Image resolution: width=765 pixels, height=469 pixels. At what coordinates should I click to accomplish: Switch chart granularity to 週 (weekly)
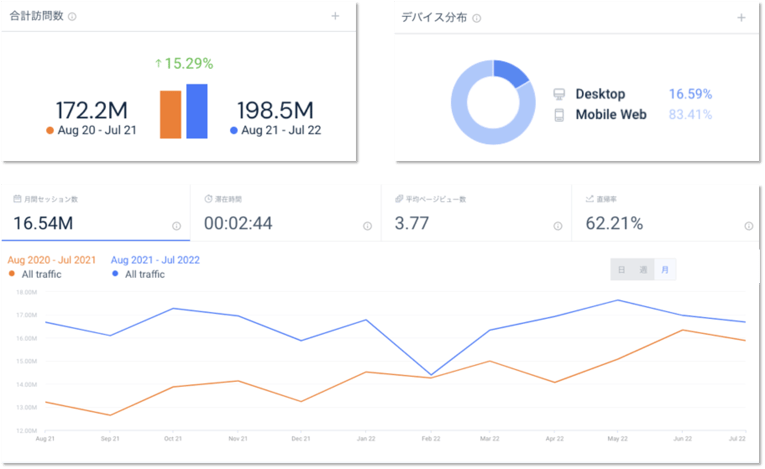pos(643,269)
